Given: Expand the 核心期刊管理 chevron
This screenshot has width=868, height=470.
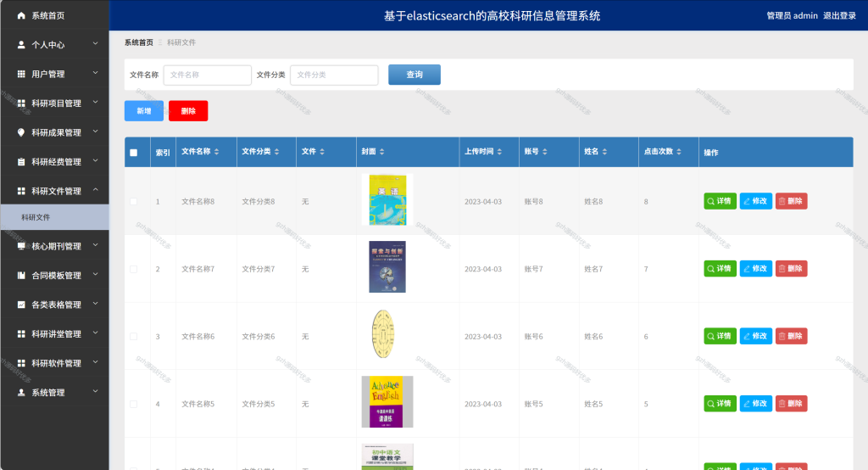Looking at the screenshot, I should coord(95,245).
